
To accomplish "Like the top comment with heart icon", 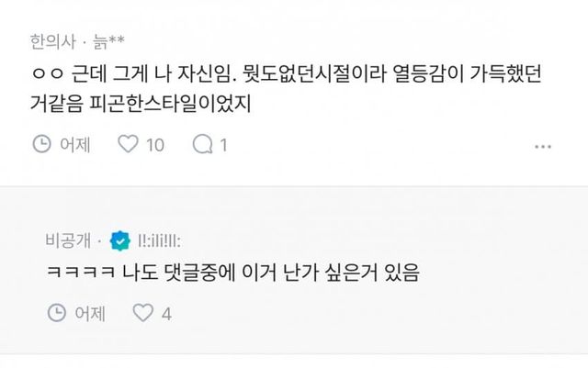I will (130, 144).
